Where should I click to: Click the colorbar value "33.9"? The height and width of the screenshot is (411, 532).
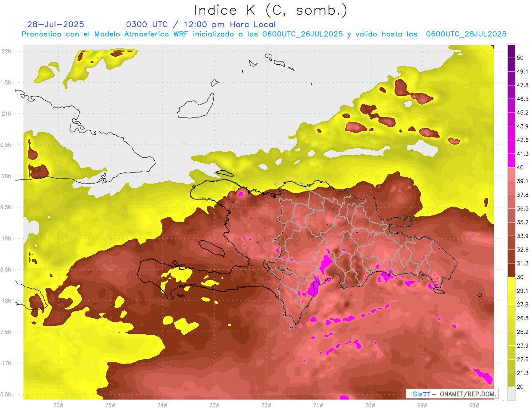point(524,236)
